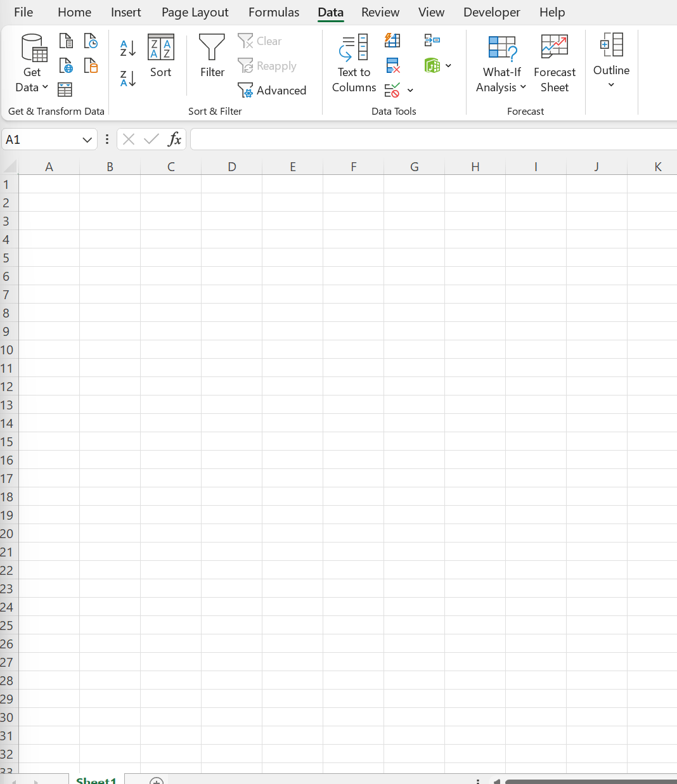The image size is (677, 784).
Task: Launch Text to Columns wizard
Action: coord(354,64)
